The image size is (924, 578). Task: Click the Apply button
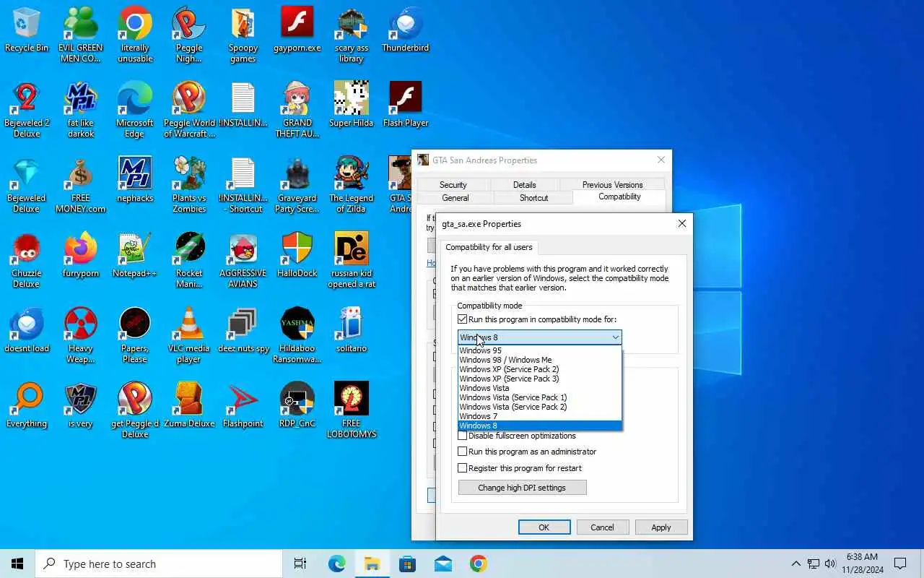[x=661, y=527]
